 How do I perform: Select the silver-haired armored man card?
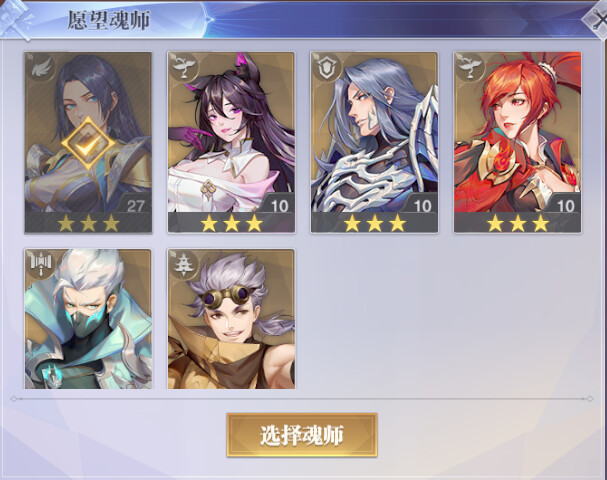click(374, 142)
